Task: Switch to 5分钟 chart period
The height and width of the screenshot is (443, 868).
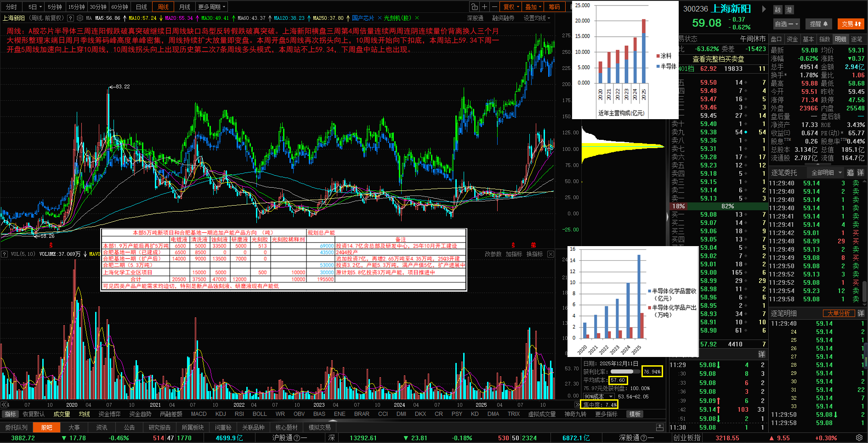Action: pyautogui.click(x=55, y=7)
